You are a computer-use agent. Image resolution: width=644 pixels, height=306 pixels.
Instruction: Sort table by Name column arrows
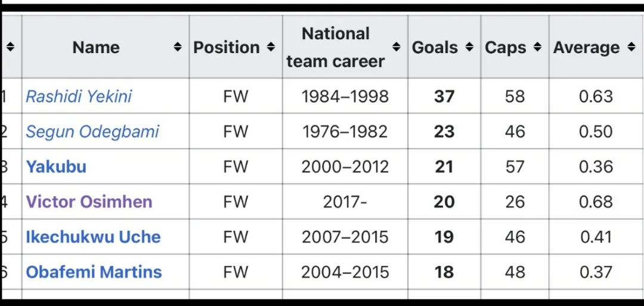pyautogui.click(x=177, y=47)
